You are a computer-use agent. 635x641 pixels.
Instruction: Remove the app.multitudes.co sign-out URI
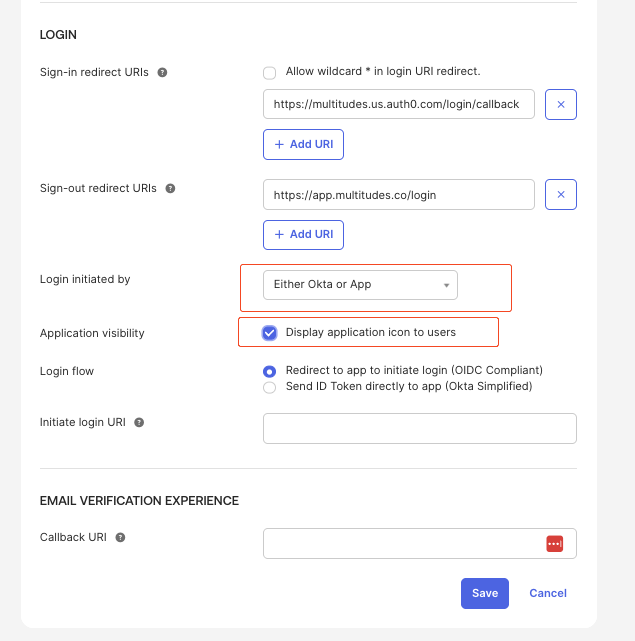(560, 195)
